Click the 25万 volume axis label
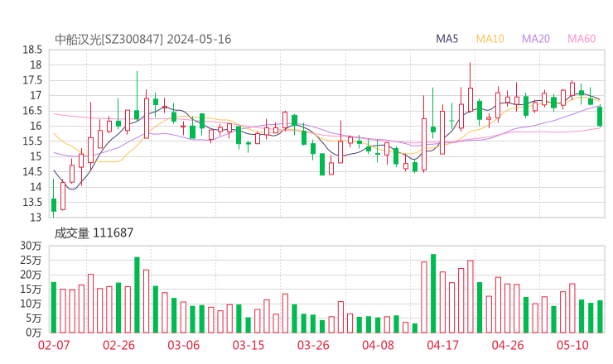613x364 pixels. pyautogui.click(x=31, y=261)
